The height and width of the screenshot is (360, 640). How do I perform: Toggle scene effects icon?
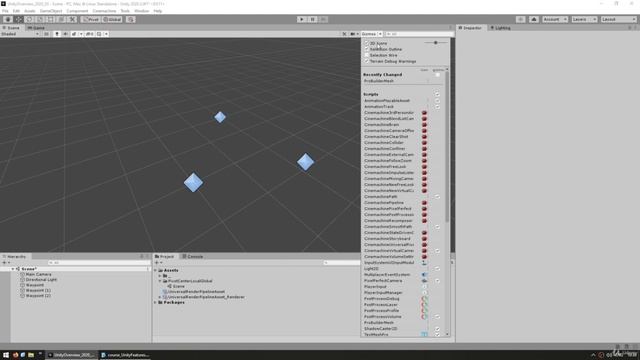pos(74,34)
